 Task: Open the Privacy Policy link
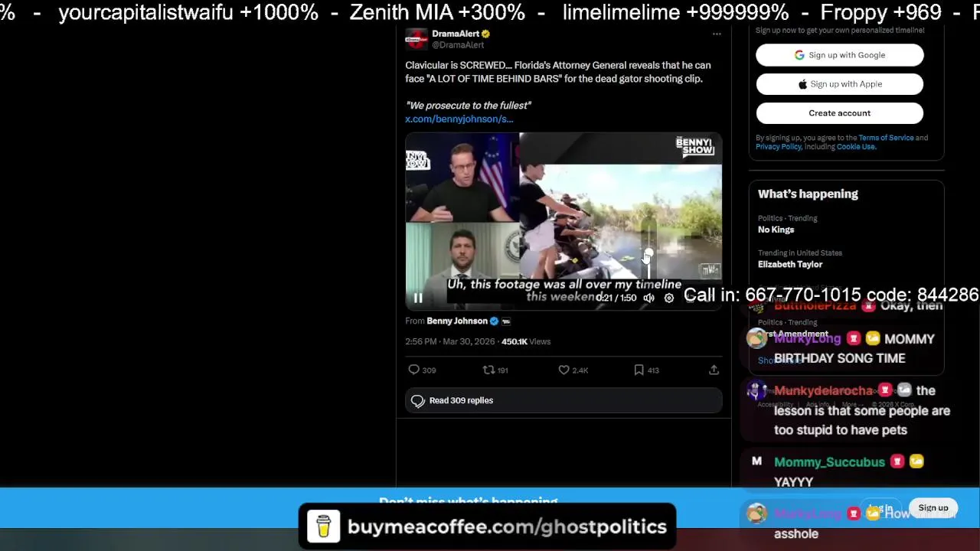click(778, 147)
